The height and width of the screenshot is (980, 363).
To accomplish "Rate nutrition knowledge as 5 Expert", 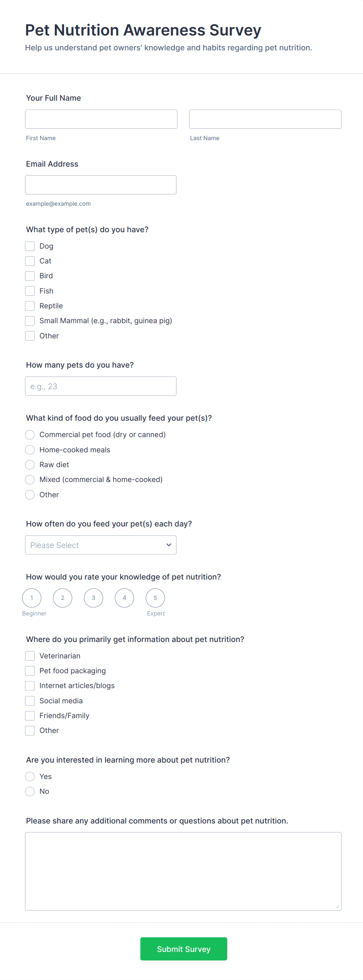I will point(155,598).
